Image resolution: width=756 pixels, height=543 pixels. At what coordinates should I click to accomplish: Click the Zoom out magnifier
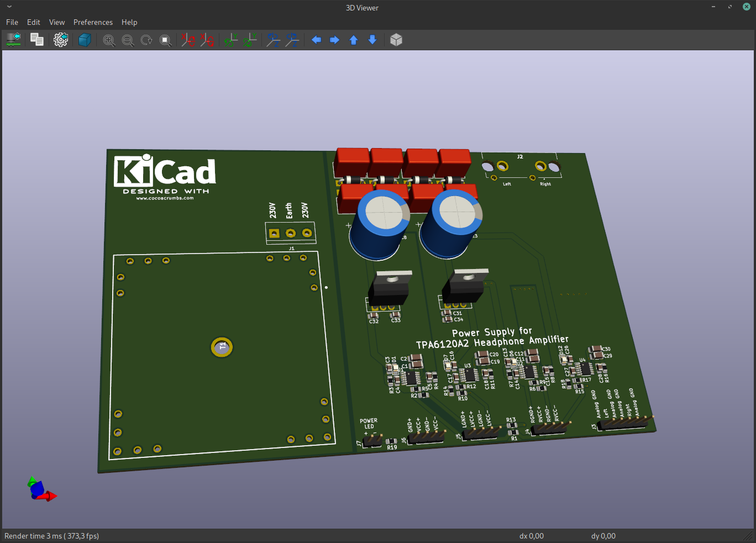point(128,40)
